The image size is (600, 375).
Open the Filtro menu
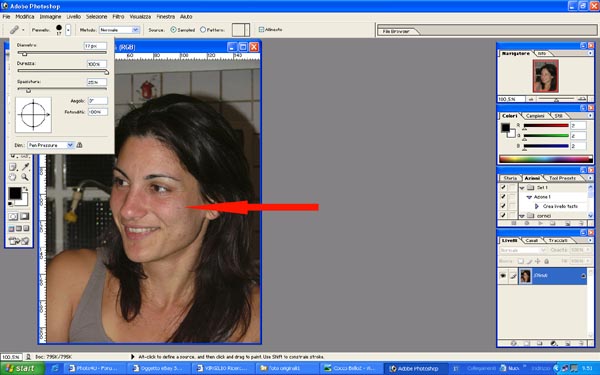tap(118, 16)
